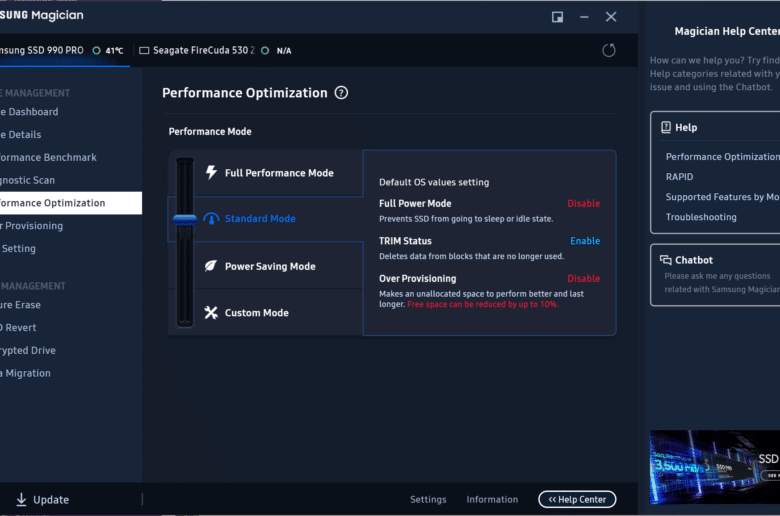Click the 'Full Power Mode' label
This screenshot has height=516, width=780.
pyautogui.click(x=415, y=204)
